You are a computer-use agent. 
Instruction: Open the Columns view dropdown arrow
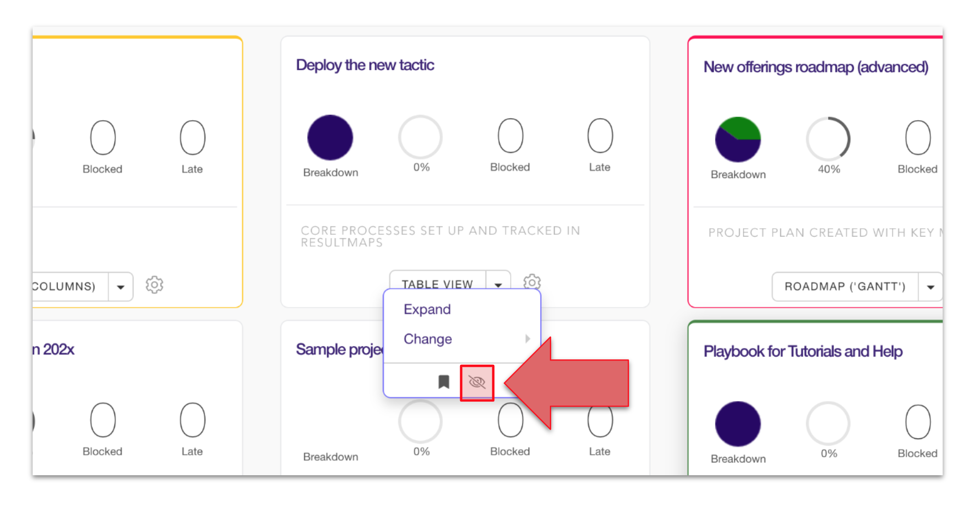click(x=121, y=287)
